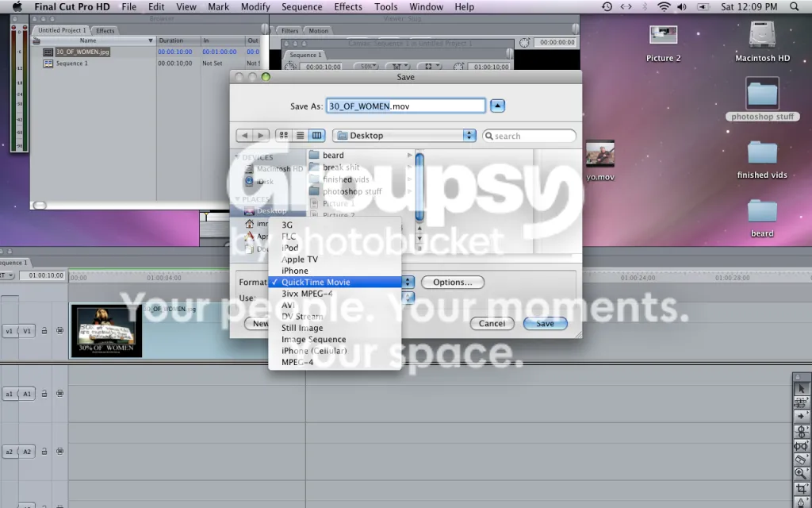Choose DV Stream from the Format list

coord(335,316)
